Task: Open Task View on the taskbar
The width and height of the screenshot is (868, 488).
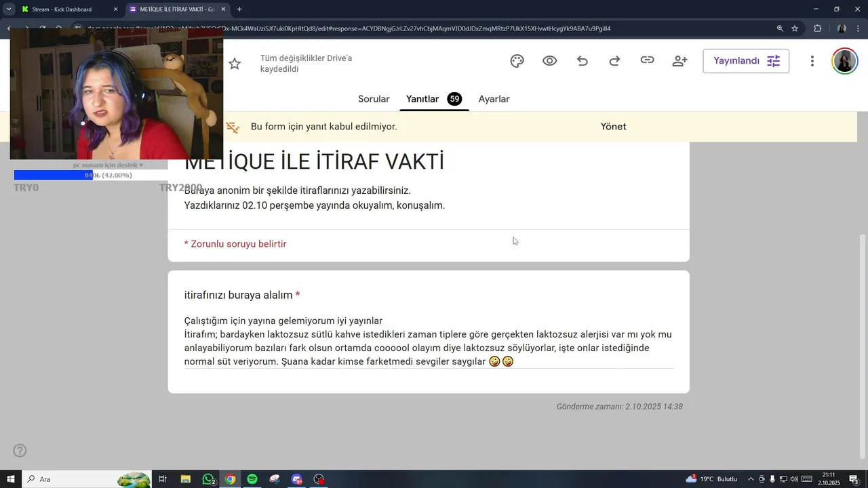Action: (x=163, y=479)
